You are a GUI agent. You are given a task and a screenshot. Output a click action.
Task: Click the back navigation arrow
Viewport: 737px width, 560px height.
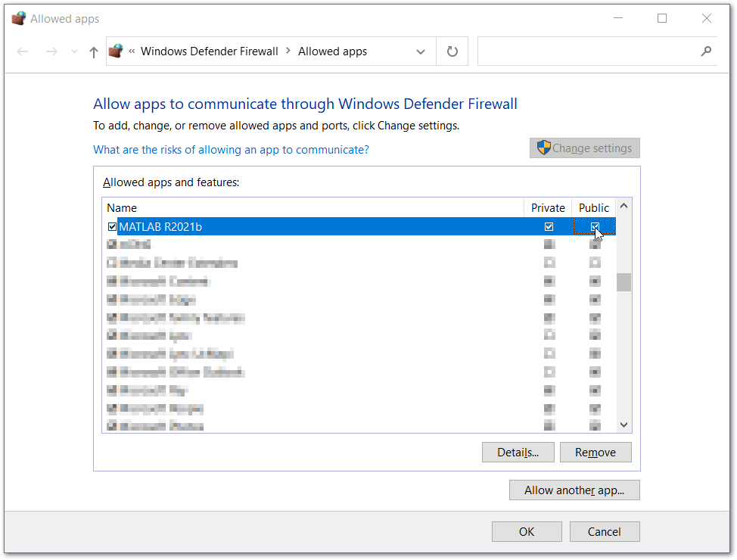[x=22, y=51]
